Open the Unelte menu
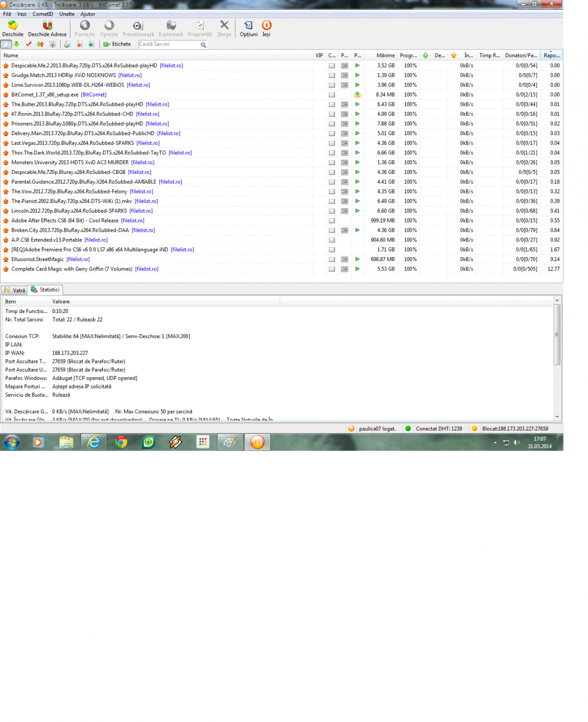Viewport: 588px width, 722px height. (x=67, y=14)
